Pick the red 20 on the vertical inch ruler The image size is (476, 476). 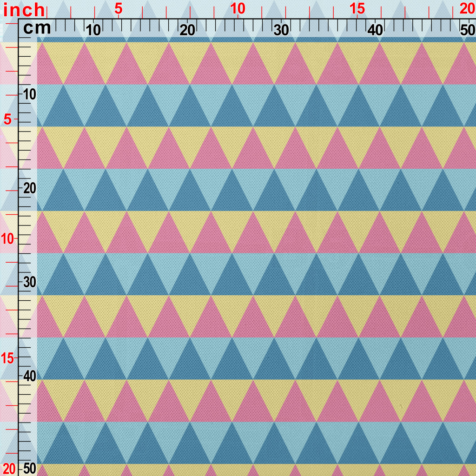(8, 468)
